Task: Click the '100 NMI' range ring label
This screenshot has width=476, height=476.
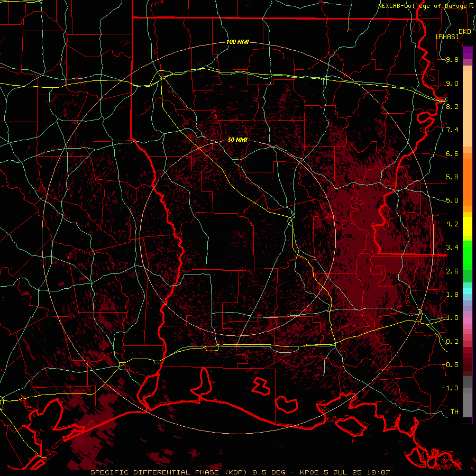Action: coord(237,42)
